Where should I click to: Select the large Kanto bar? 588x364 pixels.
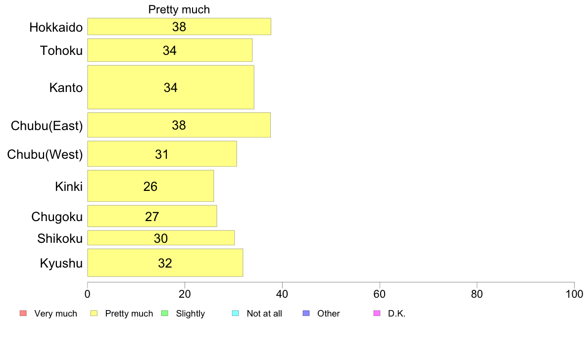point(171,88)
